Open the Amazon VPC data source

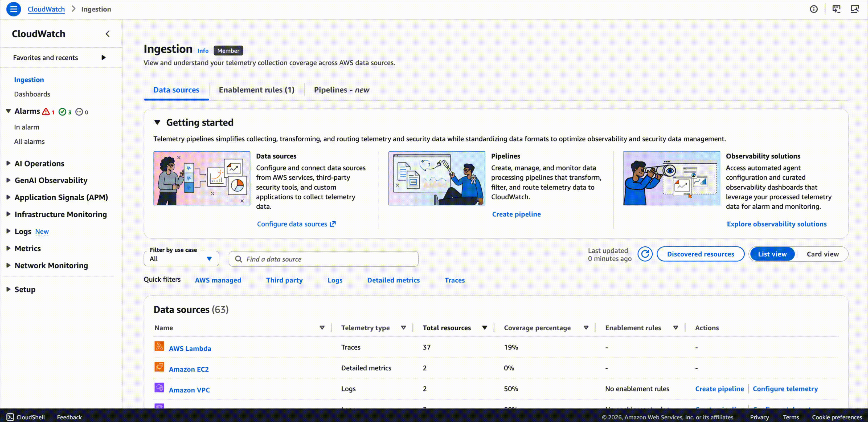[189, 390]
